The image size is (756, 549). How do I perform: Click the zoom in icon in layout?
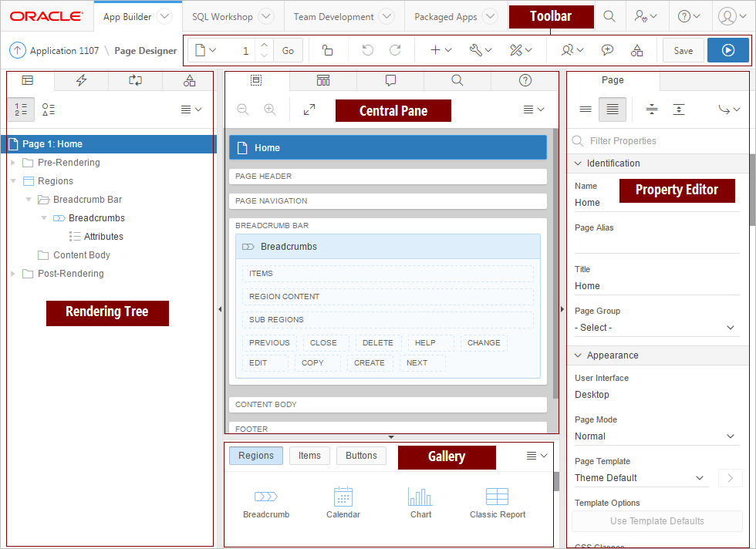click(x=270, y=109)
